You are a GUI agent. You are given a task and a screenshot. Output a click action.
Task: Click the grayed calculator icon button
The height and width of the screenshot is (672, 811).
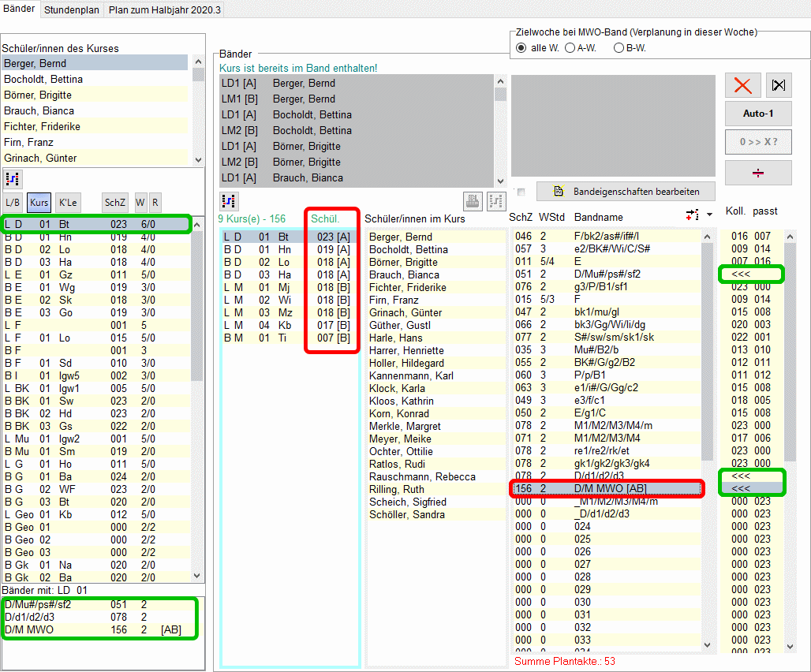click(x=473, y=200)
